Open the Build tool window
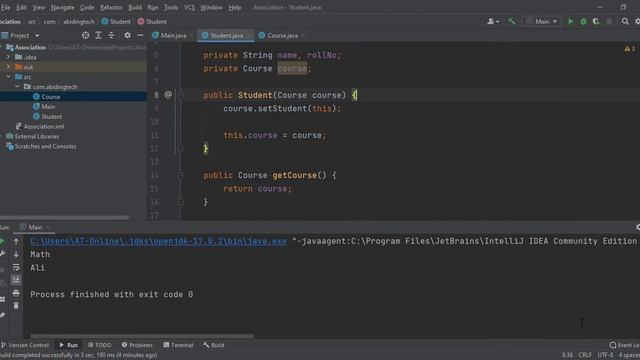 [x=214, y=345]
